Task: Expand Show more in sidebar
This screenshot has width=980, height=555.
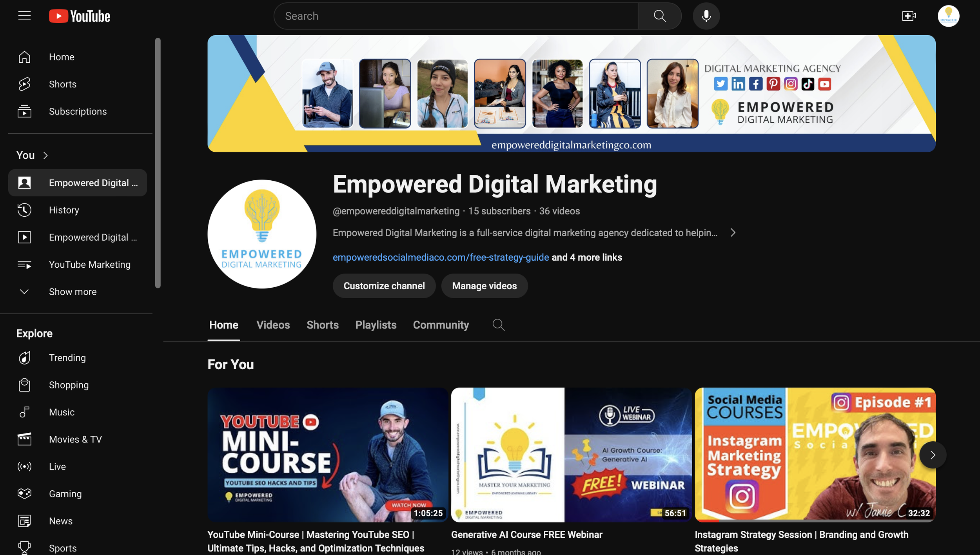Action: pos(78,292)
